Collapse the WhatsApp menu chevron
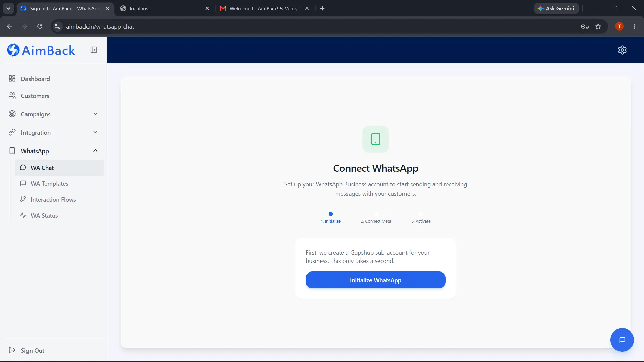Screen dimensions: 644x362 95,151
